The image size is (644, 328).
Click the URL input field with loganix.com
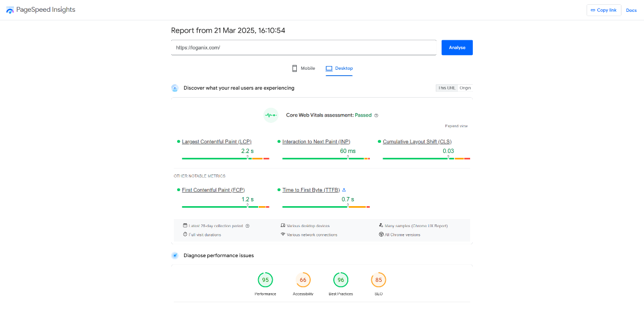[x=304, y=47]
